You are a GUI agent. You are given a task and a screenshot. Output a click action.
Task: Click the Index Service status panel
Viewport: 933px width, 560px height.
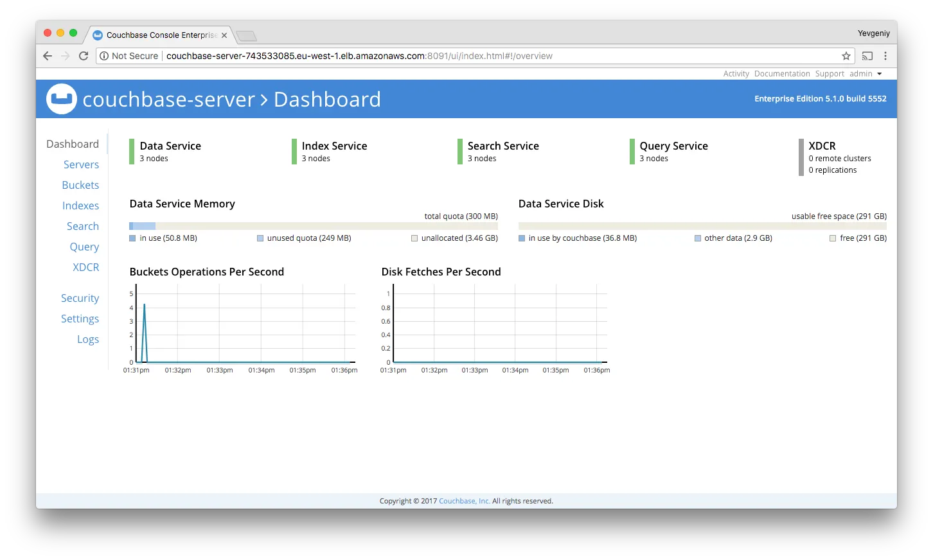330,152
